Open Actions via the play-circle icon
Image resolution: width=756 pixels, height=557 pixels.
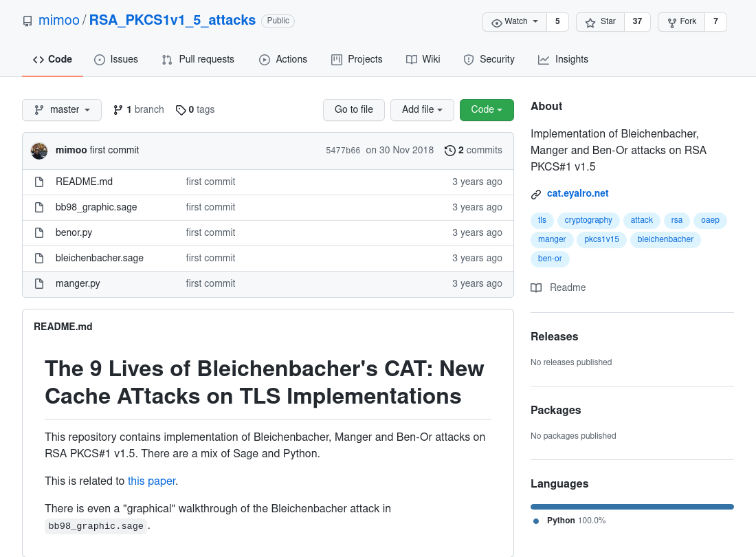pyautogui.click(x=264, y=59)
